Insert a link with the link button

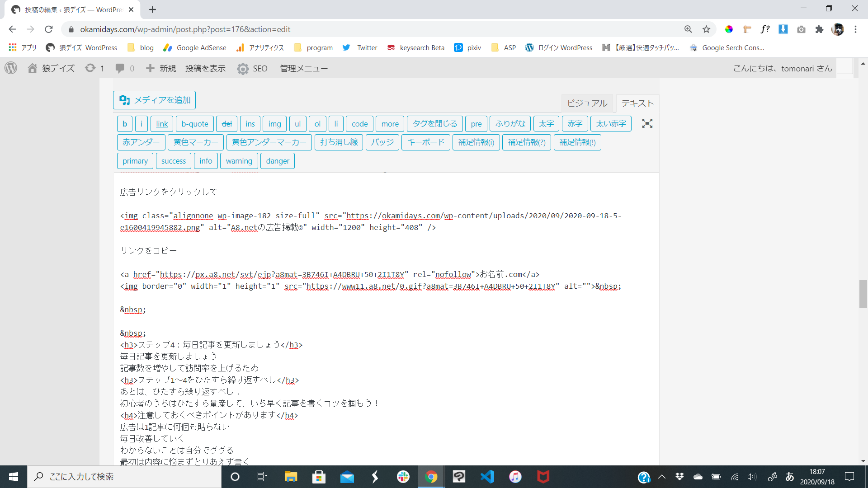click(162, 124)
